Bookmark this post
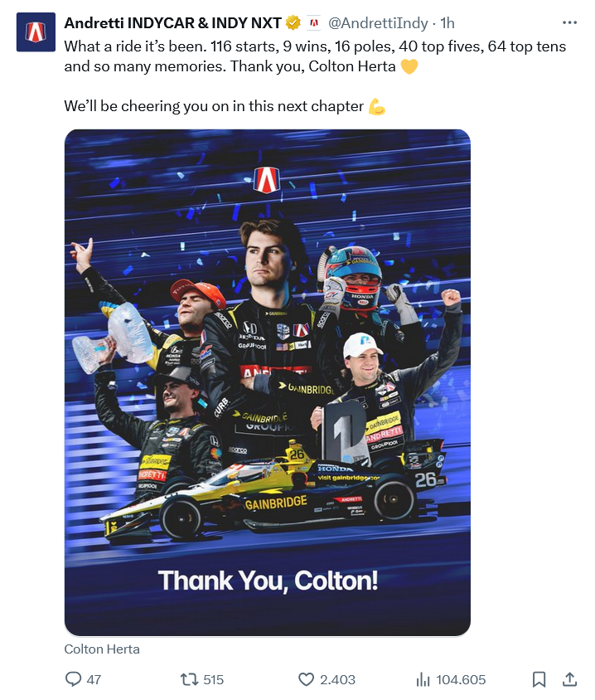 [x=539, y=679]
